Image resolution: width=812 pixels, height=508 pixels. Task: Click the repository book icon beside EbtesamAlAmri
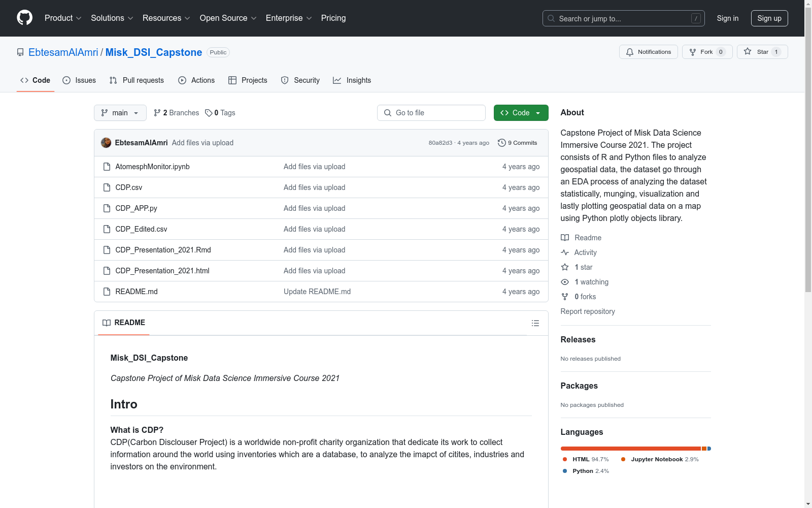coord(20,52)
